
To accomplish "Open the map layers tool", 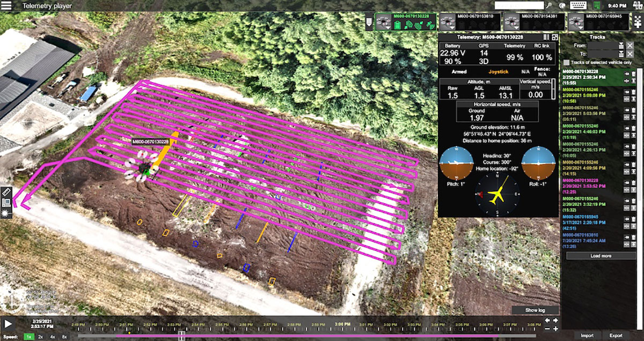I will pos(7,202).
